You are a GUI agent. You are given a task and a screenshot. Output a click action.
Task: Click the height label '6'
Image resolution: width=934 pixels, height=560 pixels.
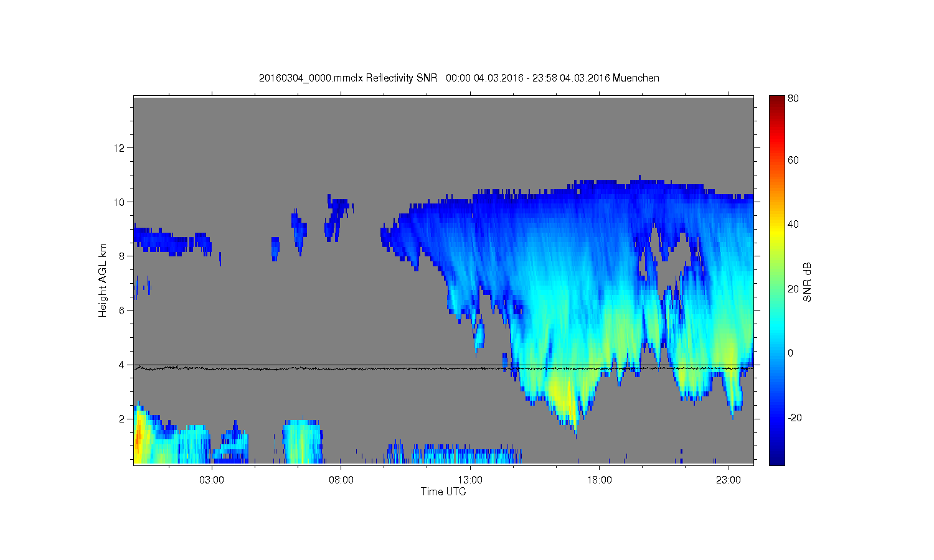pyautogui.click(x=122, y=310)
